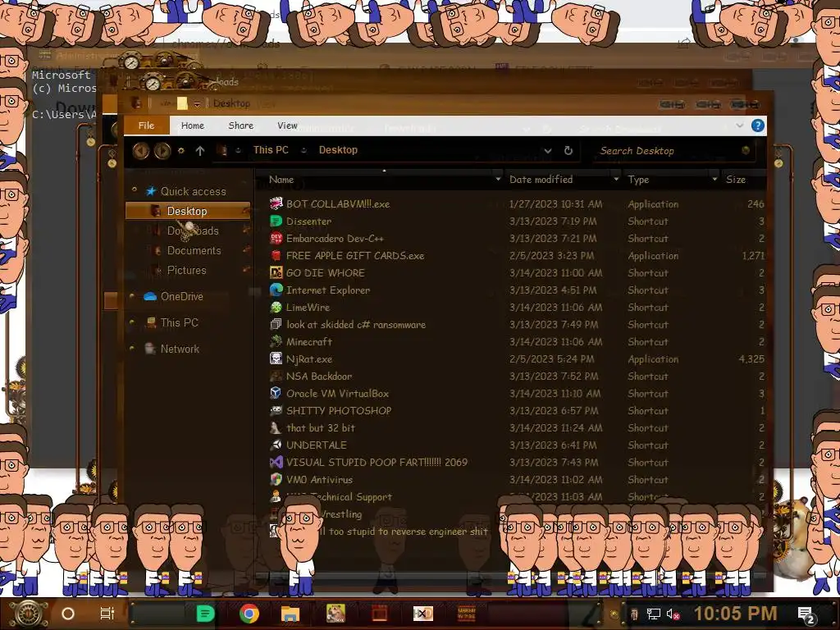Open the File ribbon tab
Image resolution: width=840 pixels, height=630 pixels.
(x=146, y=126)
